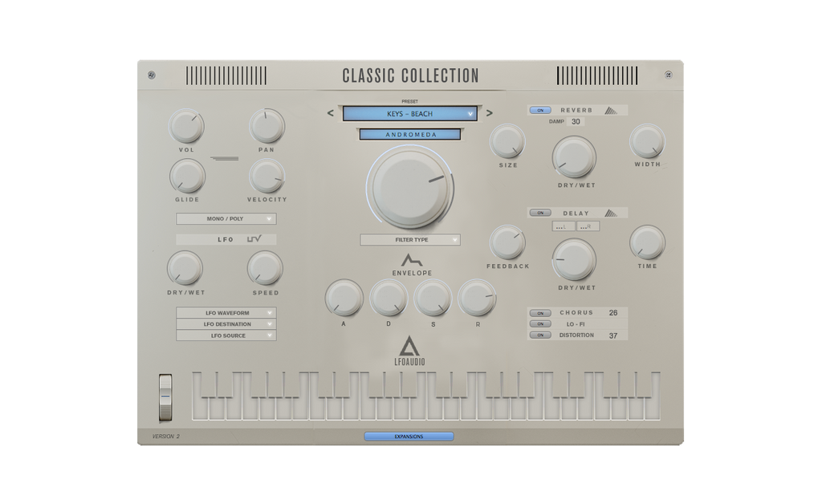
Task: Click the delay FEEDBACK knob
Action: click(507, 243)
